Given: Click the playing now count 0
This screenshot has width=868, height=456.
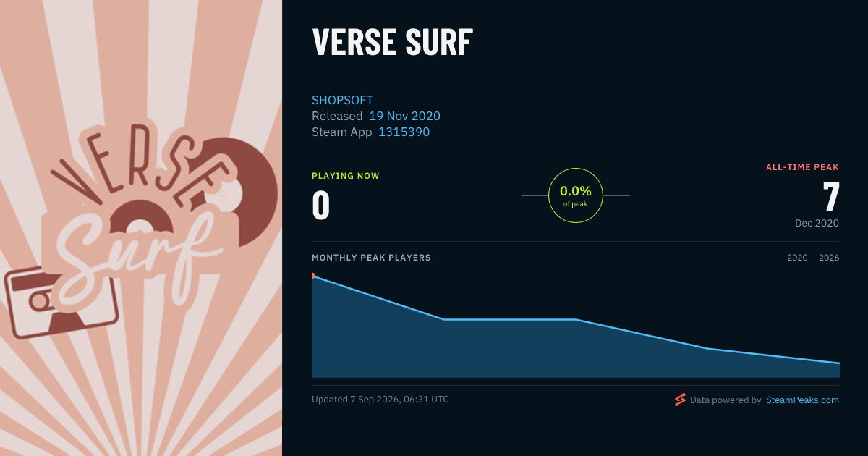Looking at the screenshot, I should pyautogui.click(x=321, y=205).
